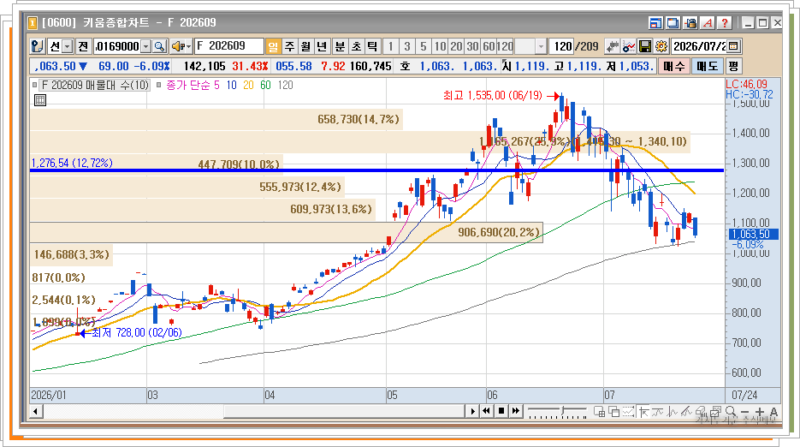
Task: Open the data grid icon below legend
Action: coord(39,100)
